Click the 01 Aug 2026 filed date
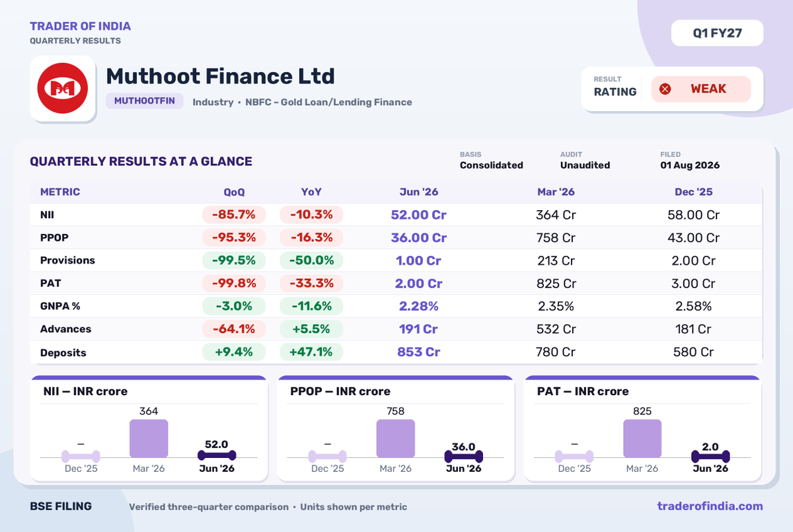 [690, 165]
